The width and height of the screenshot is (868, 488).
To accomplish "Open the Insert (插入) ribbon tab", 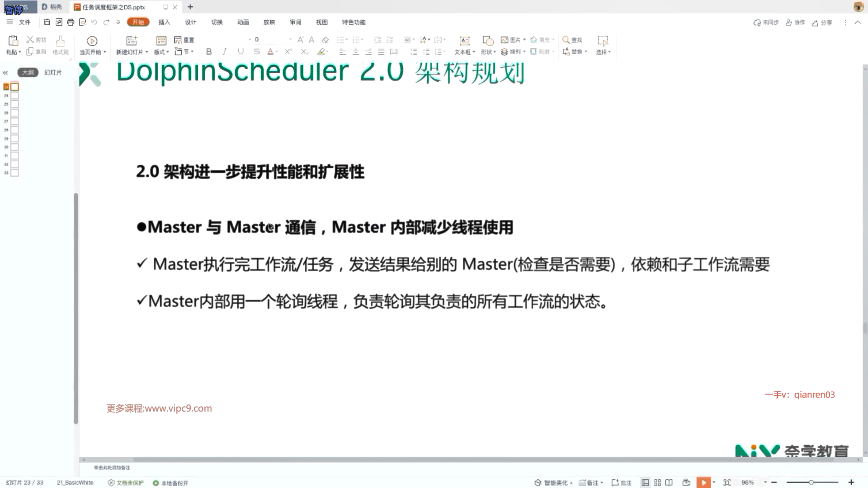I will point(164,22).
